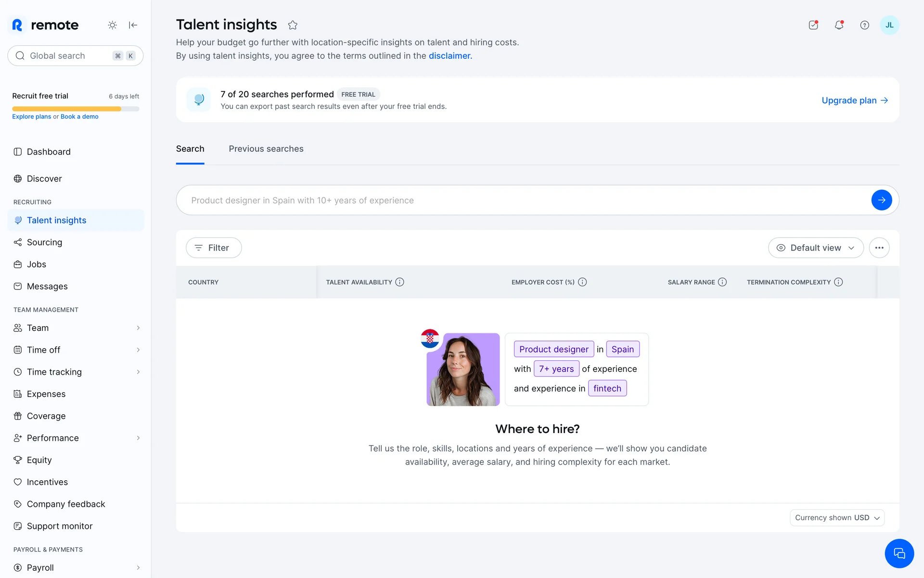The image size is (924, 578).
Task: Favorite Talent insights with the star icon
Action: click(293, 25)
